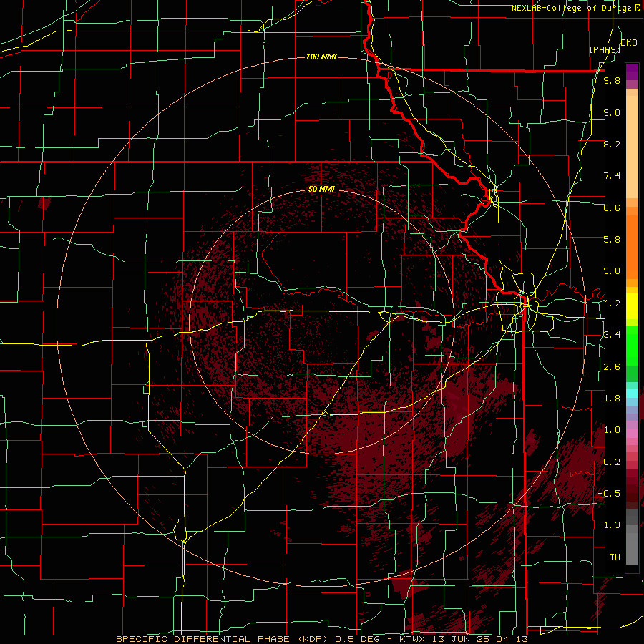The height and width of the screenshot is (644, 644).
Task: Click the KTWX 13 JUN 25 04:13 timestamp
Action: (463, 639)
